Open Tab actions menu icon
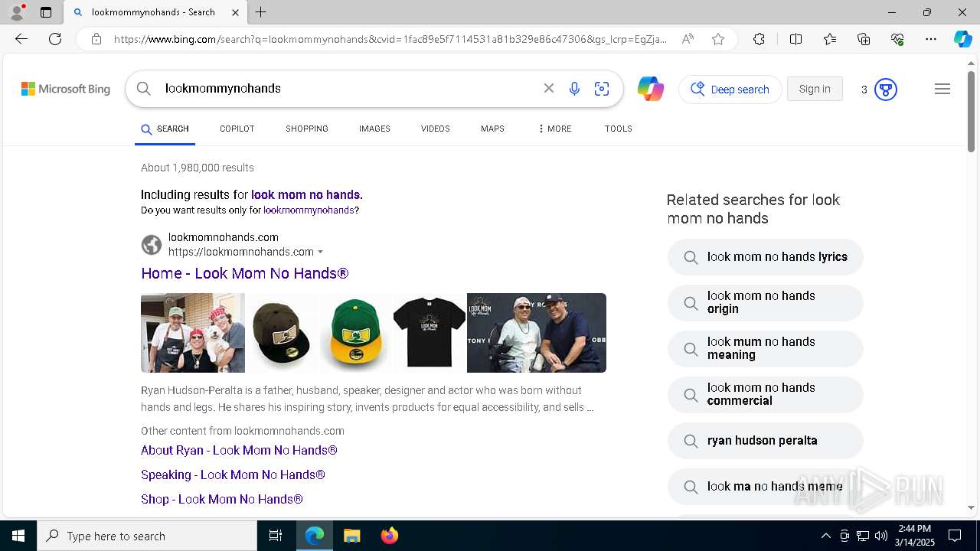 coord(46,12)
